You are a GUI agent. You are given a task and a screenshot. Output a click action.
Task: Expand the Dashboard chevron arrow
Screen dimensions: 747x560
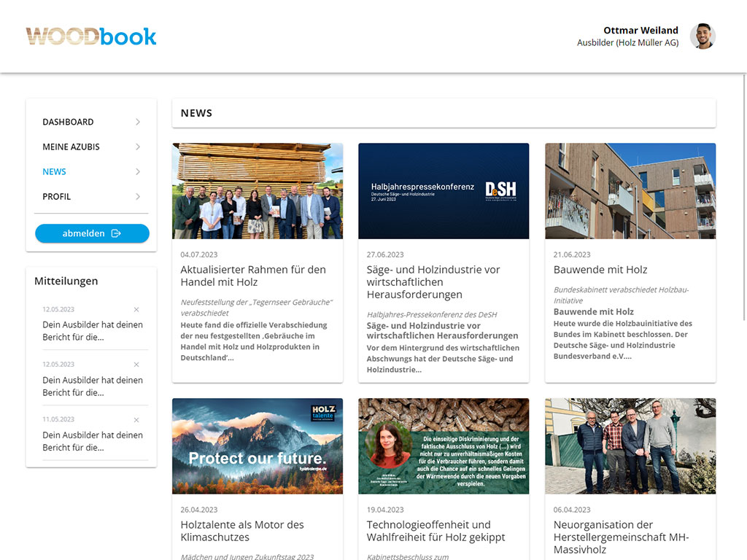pyautogui.click(x=138, y=122)
